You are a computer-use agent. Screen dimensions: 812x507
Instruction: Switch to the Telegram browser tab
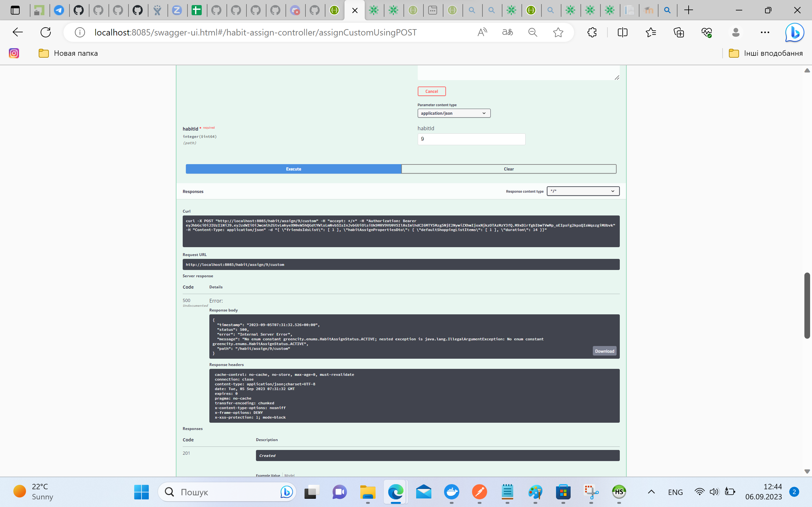click(59, 10)
